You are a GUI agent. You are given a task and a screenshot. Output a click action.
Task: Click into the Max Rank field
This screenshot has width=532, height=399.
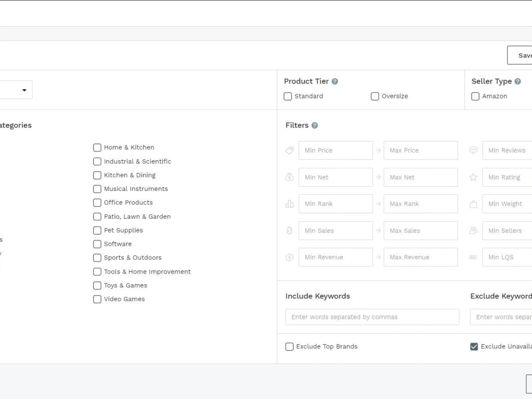coord(421,204)
